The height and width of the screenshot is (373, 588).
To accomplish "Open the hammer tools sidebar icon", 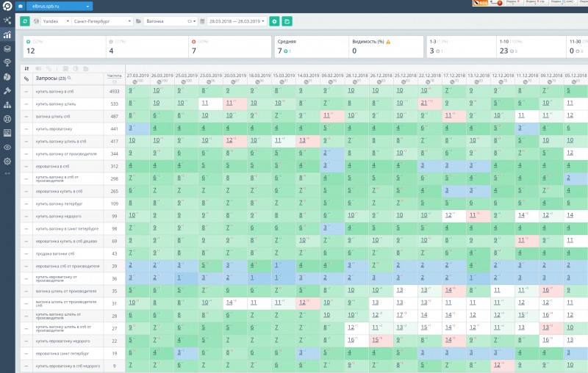I will (7, 90).
